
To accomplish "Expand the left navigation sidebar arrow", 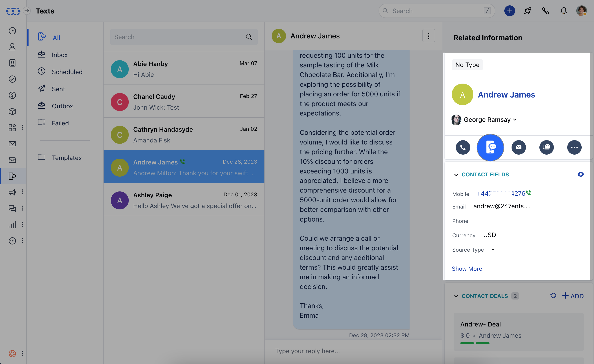I will 27,11.
